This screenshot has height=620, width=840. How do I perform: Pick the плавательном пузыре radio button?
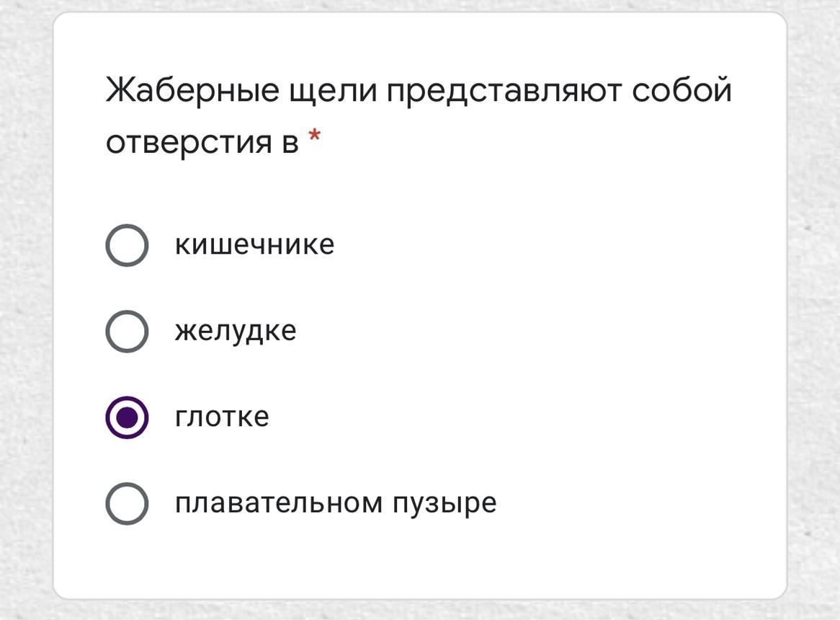click(x=127, y=504)
